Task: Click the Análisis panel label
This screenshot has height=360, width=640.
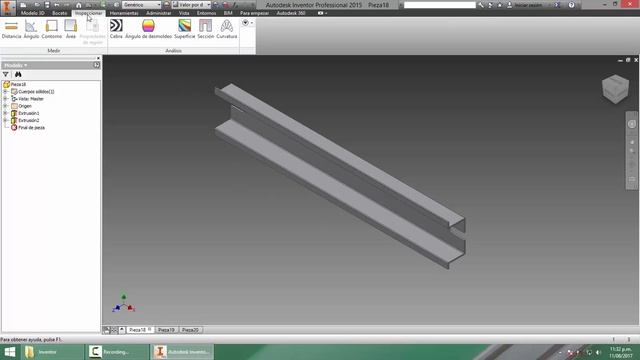Action: click(173, 51)
